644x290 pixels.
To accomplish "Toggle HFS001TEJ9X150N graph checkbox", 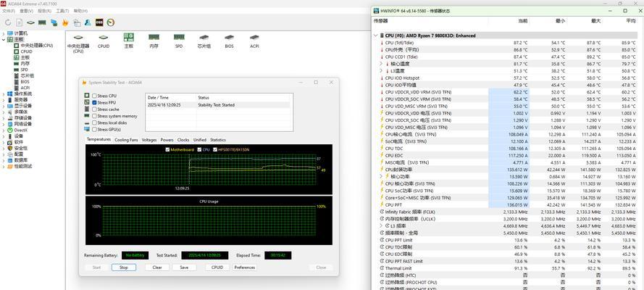I will coord(215,149).
